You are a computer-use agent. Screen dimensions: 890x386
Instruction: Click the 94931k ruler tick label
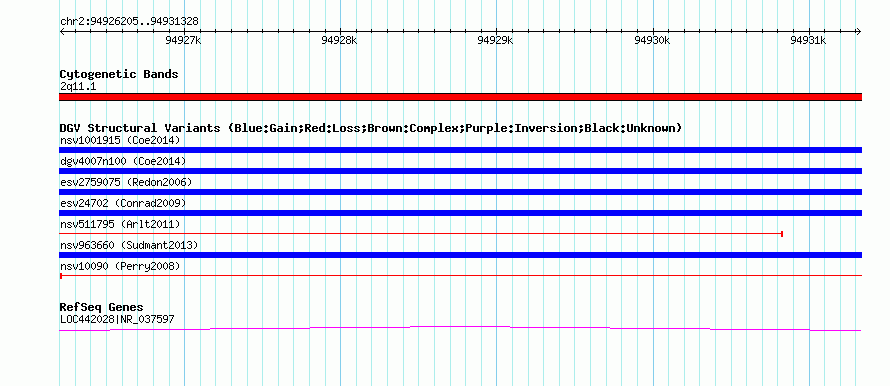(809, 40)
